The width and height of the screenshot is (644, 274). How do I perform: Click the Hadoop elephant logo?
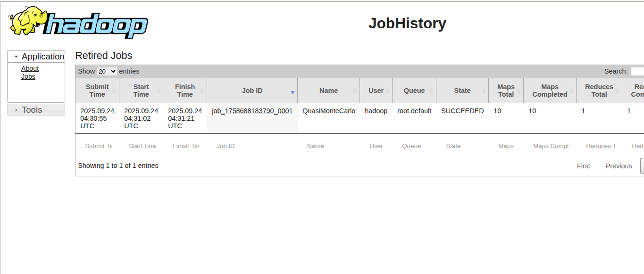78,22
